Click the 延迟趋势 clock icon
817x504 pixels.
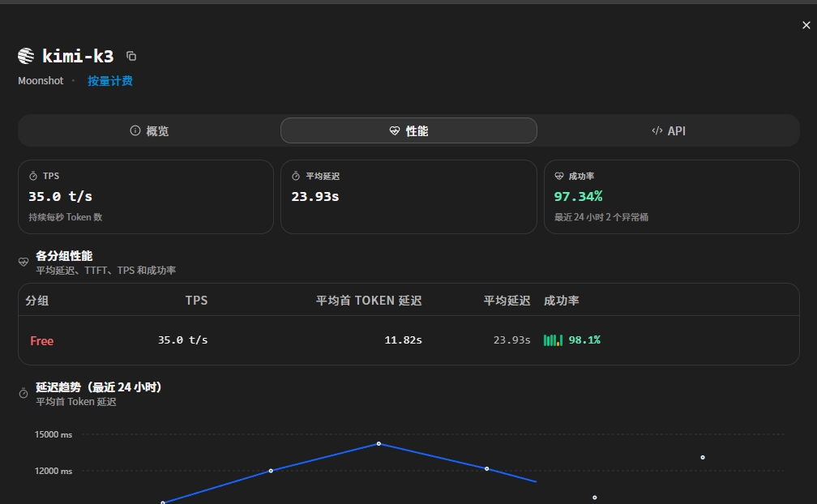[x=24, y=393]
